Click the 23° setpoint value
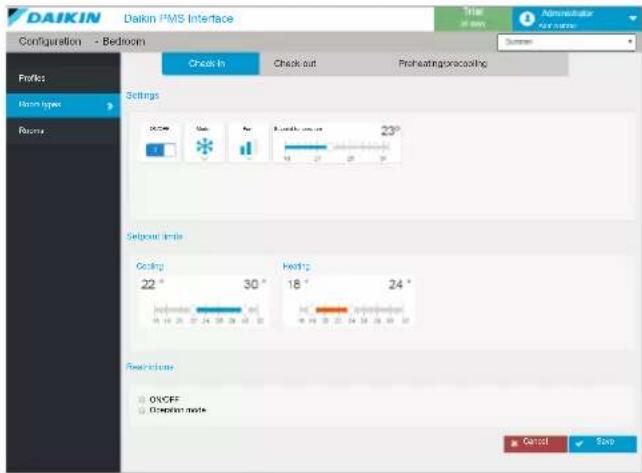Viewport: 642px width, 473px height. 390,131
